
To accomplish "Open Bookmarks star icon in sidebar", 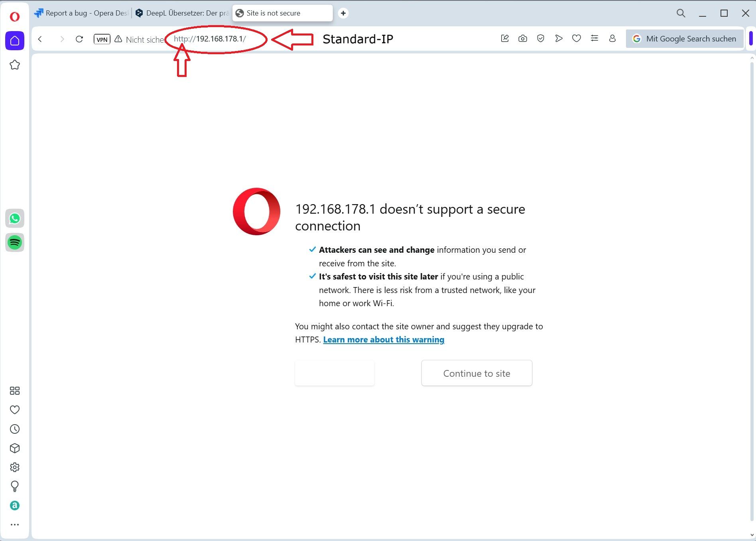I will pos(15,65).
